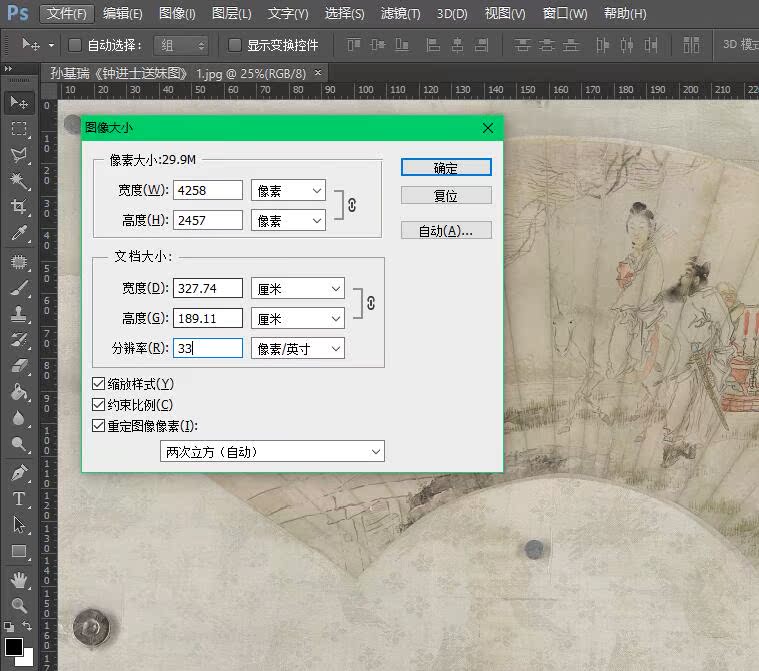Click the pixel height field 2457
The width and height of the screenshot is (759, 671).
208,220
